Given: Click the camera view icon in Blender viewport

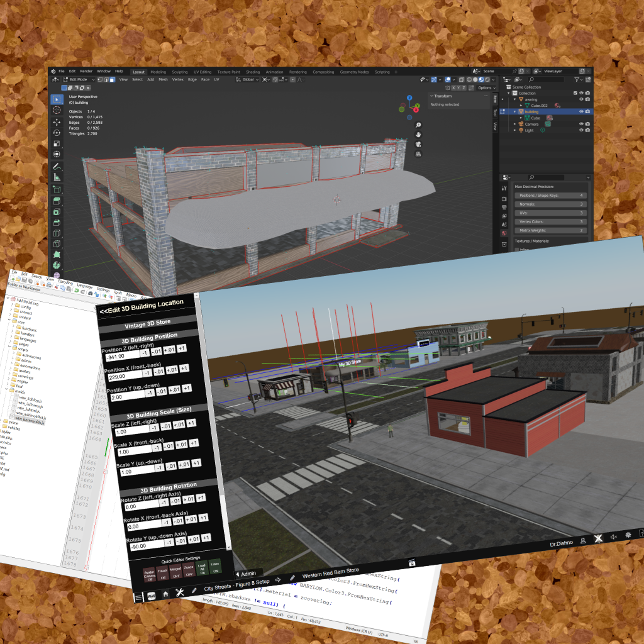Looking at the screenshot, I should point(418,144).
